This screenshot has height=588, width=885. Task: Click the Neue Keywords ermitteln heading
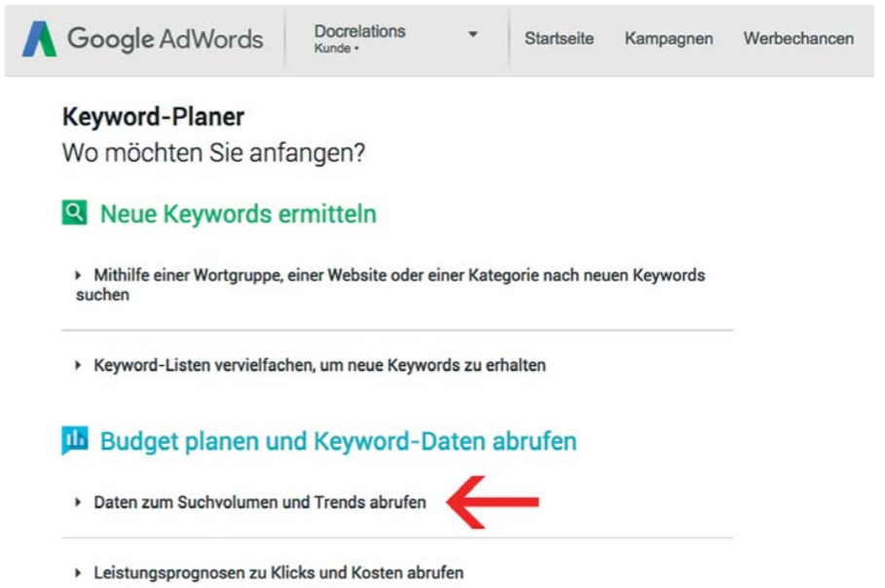pyautogui.click(x=238, y=214)
